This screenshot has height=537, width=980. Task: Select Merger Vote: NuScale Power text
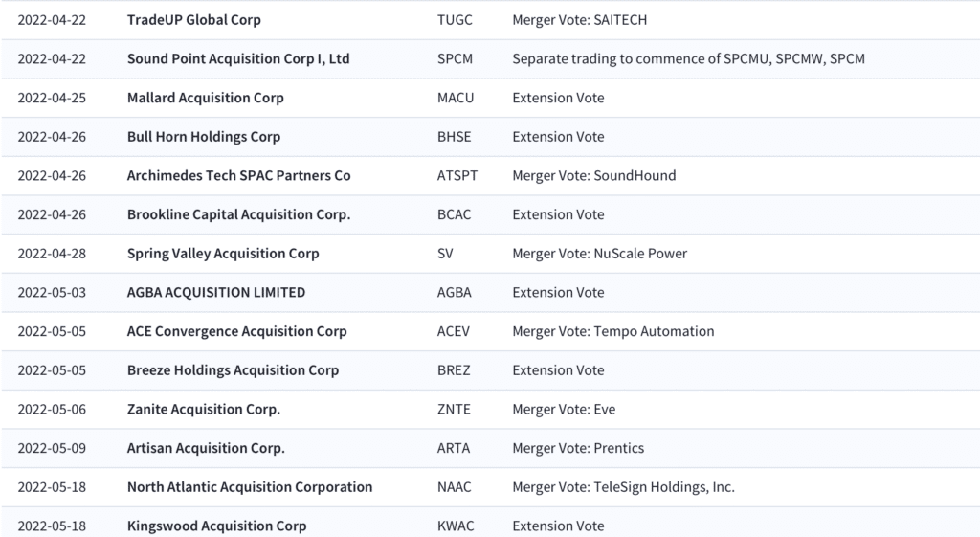click(599, 254)
